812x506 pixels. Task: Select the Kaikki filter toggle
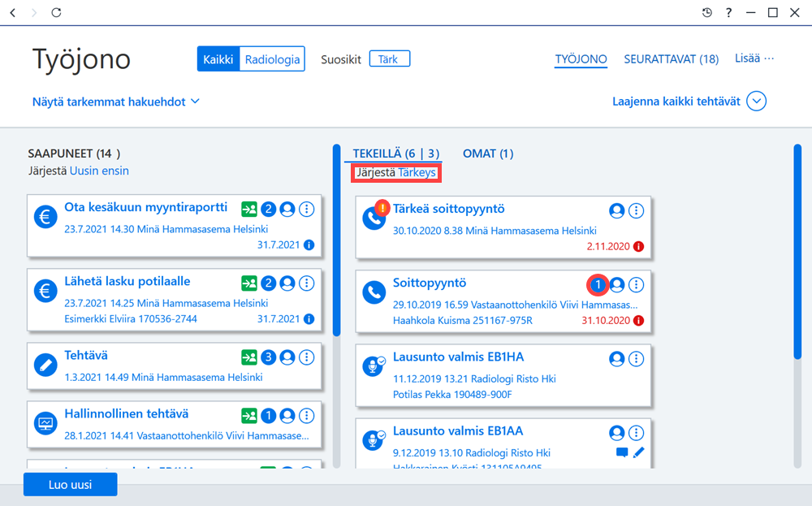click(x=218, y=59)
